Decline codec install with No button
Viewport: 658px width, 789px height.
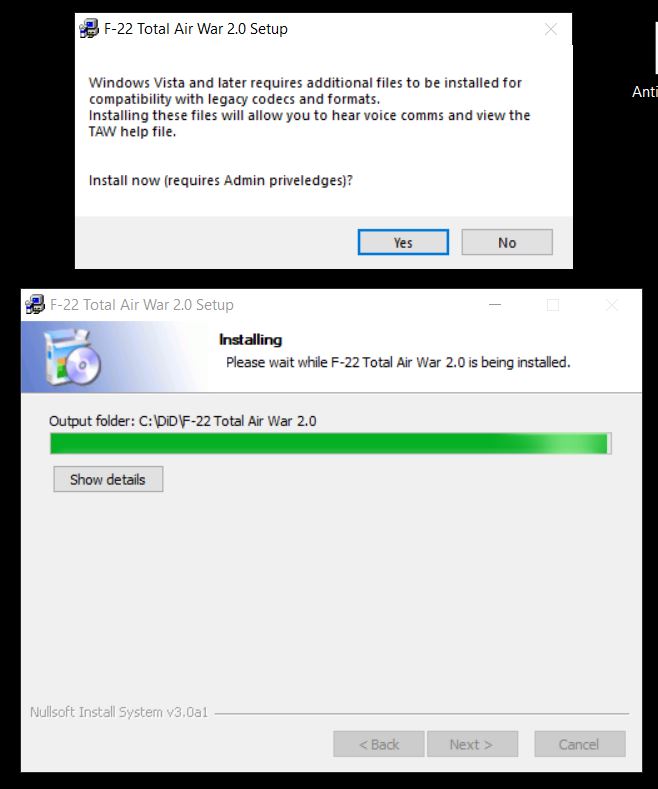[x=507, y=242]
